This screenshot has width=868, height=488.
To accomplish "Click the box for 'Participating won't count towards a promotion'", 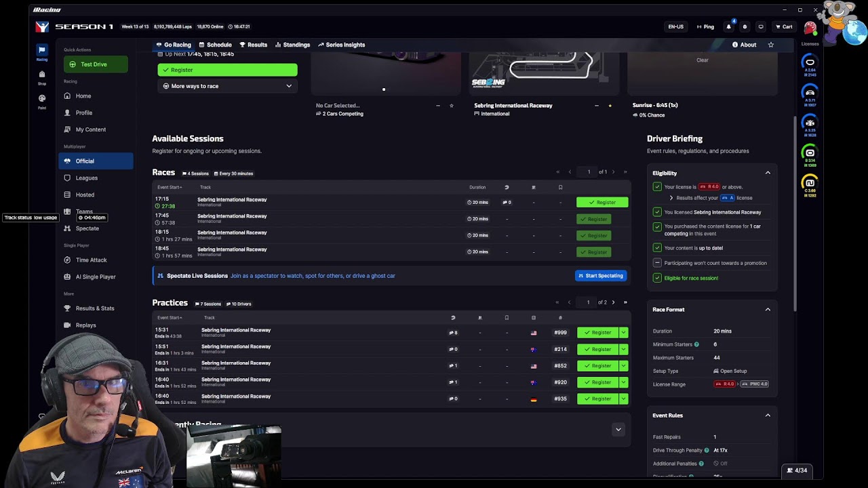I will (657, 263).
